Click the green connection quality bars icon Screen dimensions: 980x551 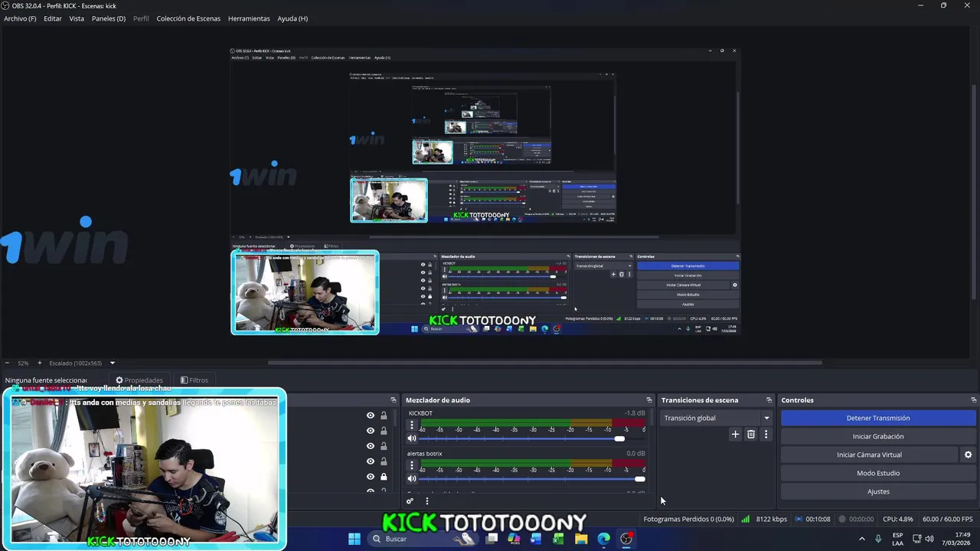click(x=745, y=519)
